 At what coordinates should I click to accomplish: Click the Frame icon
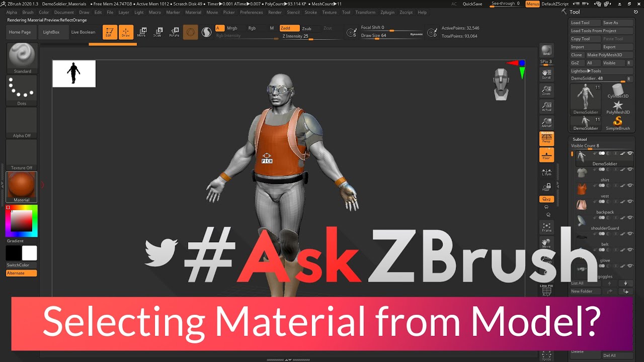[x=546, y=227]
